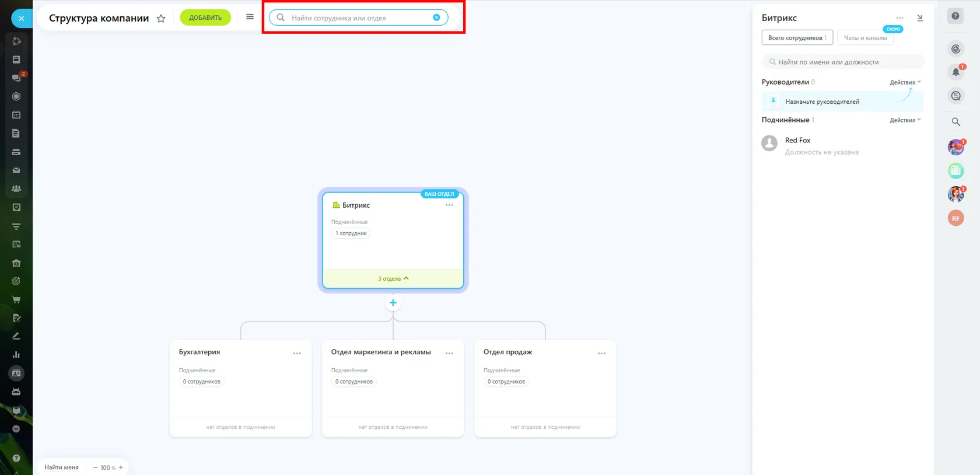Expand Действия dropdown for Руководители

coord(905,82)
